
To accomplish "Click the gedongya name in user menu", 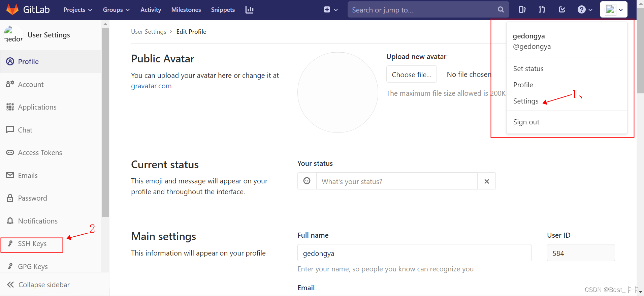I will tap(529, 36).
